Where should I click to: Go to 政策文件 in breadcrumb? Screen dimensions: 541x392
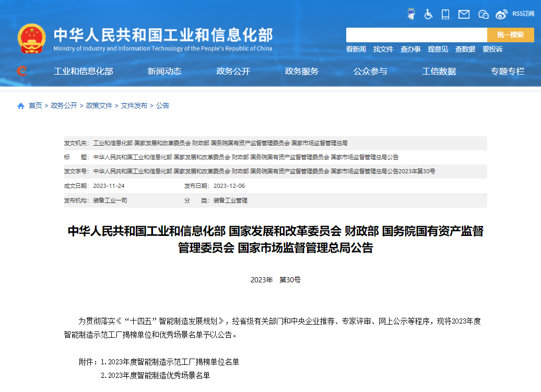tap(99, 105)
